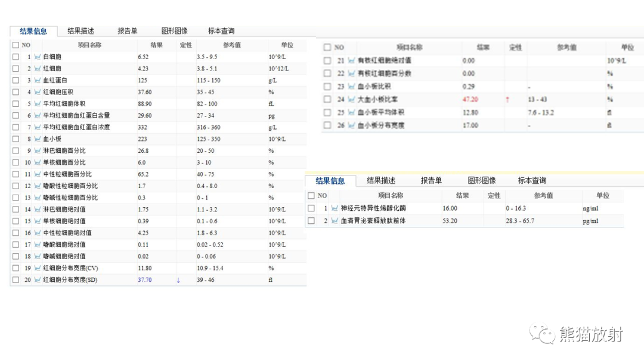Open the trend chart icon for 平均红细胞体积

click(x=38, y=104)
